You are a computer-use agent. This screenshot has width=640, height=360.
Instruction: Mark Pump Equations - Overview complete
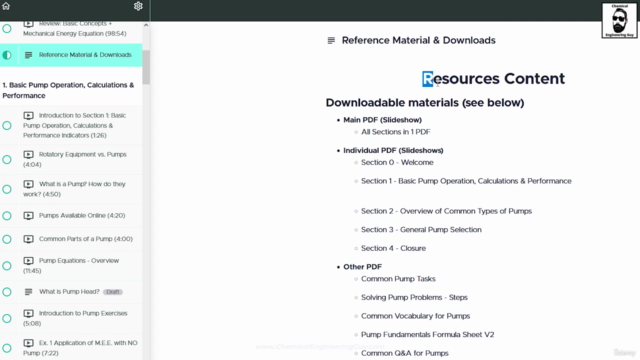click(x=7, y=266)
